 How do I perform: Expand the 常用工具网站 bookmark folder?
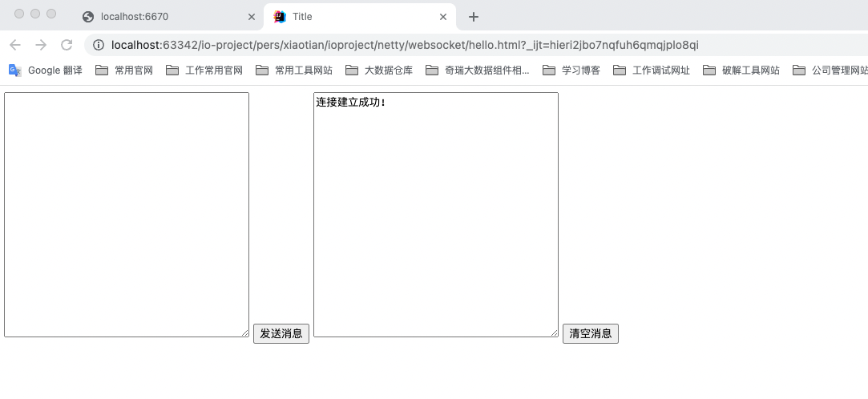point(294,71)
